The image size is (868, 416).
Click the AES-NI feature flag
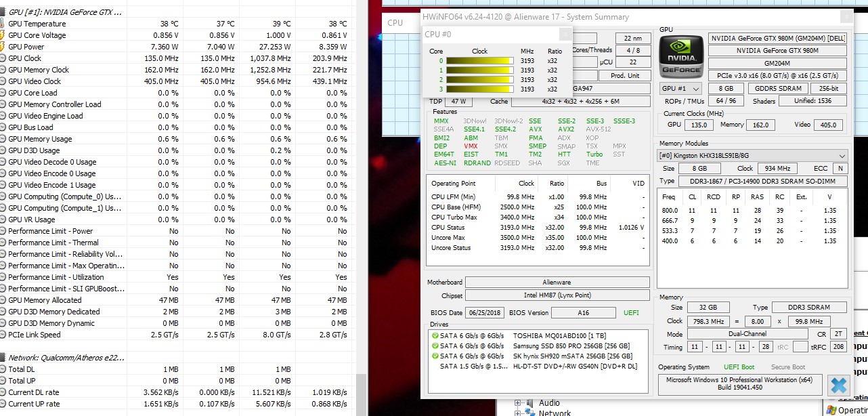(444, 163)
